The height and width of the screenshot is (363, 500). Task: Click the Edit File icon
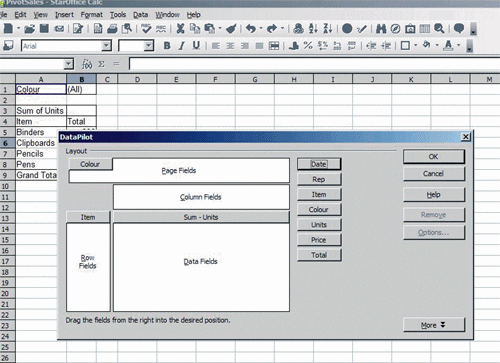[78, 29]
